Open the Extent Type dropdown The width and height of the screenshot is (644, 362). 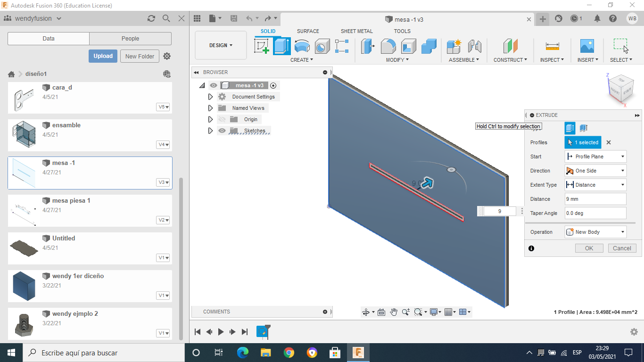click(x=595, y=185)
